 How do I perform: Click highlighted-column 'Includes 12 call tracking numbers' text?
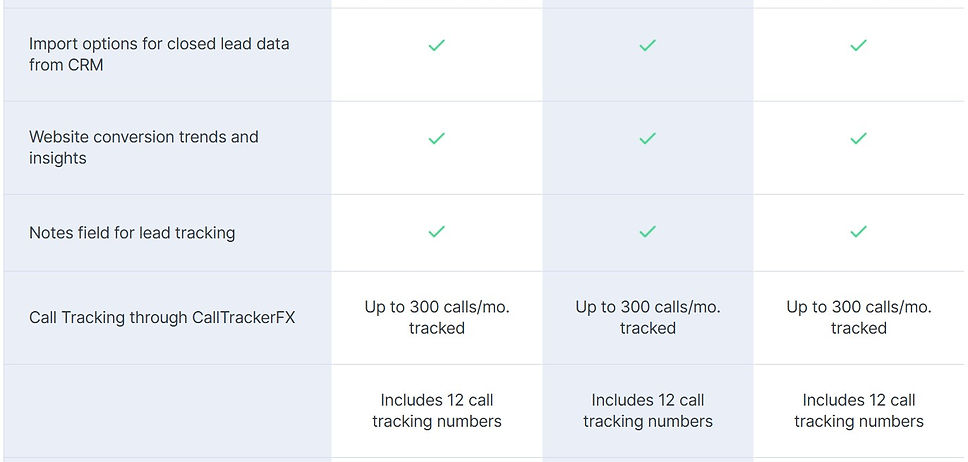(648, 411)
